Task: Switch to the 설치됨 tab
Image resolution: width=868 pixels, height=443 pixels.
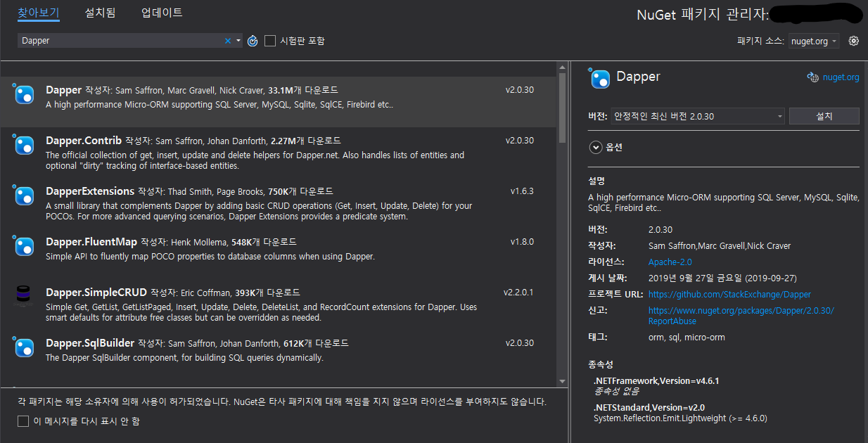Action: [100, 13]
